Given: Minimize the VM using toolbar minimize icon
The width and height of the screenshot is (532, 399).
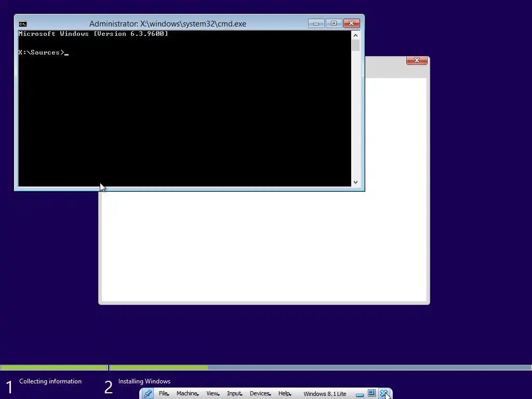Looking at the screenshot, I should coord(360,394).
